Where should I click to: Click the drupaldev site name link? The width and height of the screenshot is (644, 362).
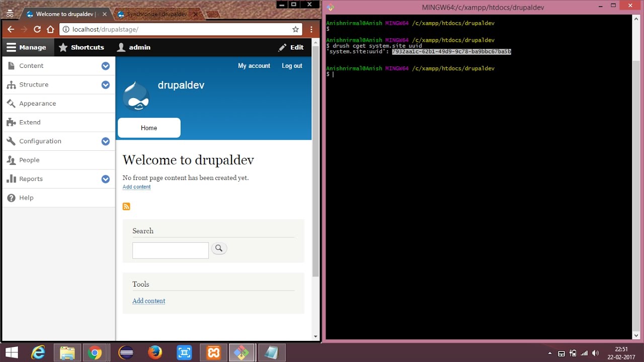click(181, 85)
